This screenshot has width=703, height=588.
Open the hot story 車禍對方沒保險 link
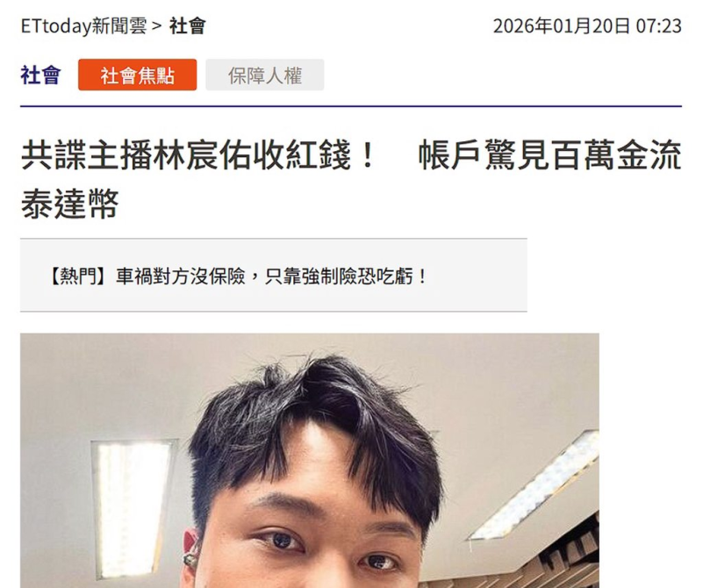[181, 276]
